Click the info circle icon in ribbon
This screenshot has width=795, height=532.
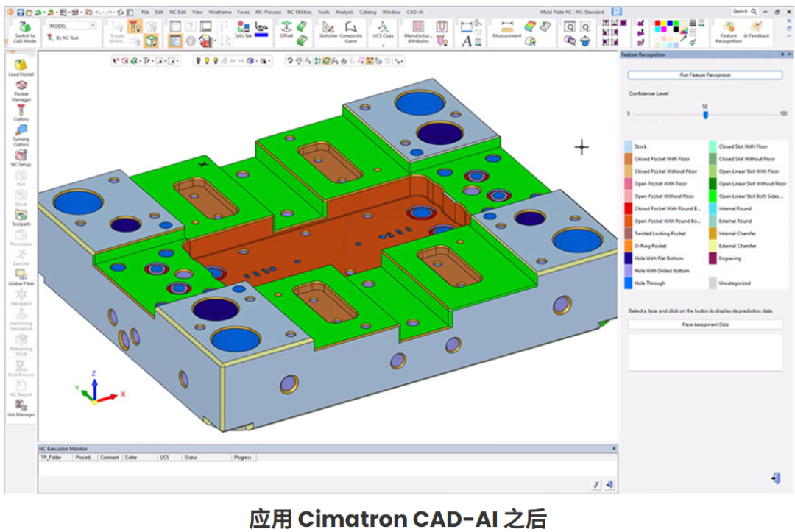(x=191, y=41)
